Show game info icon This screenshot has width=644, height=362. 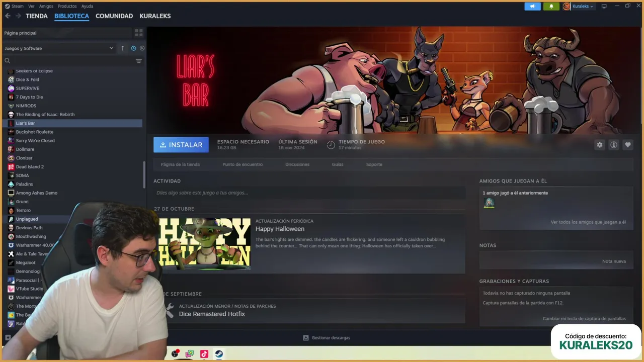pos(613,145)
